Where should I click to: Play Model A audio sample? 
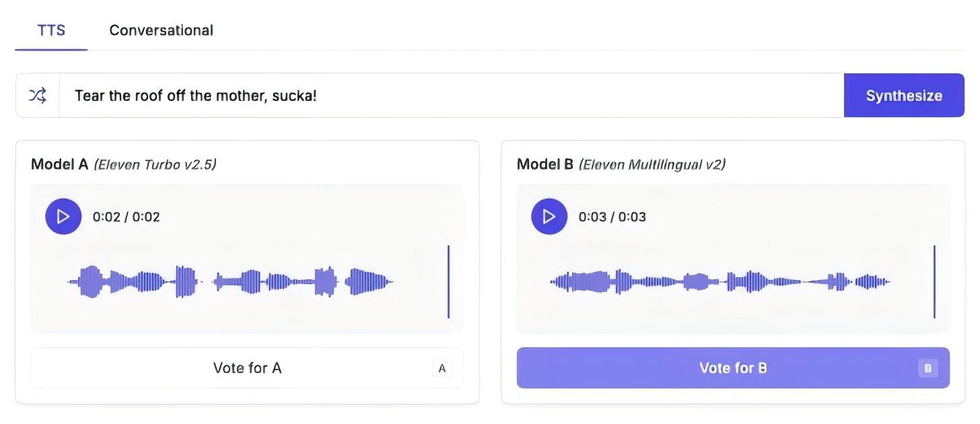click(x=63, y=216)
